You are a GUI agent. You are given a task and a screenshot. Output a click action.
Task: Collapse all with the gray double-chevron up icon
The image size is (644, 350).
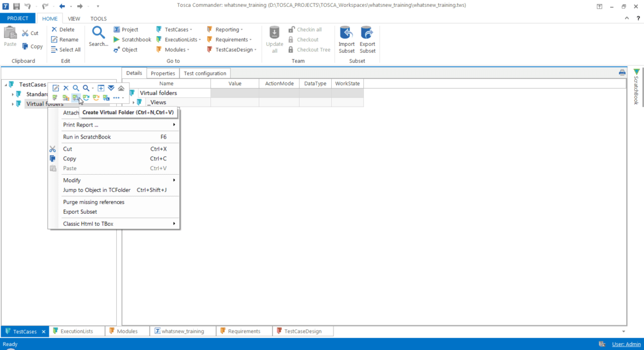pos(121,88)
